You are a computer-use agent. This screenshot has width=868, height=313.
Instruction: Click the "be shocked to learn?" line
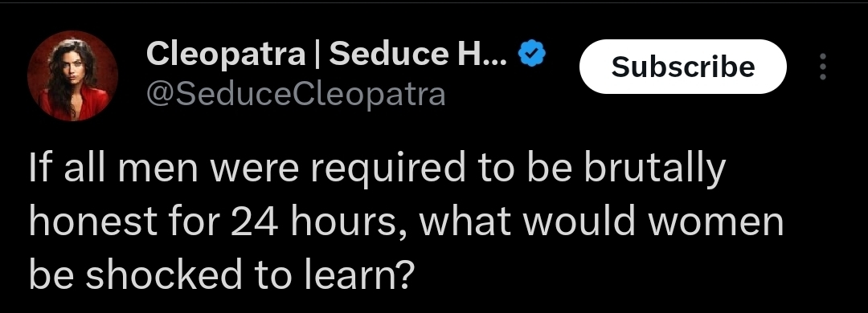point(222,276)
